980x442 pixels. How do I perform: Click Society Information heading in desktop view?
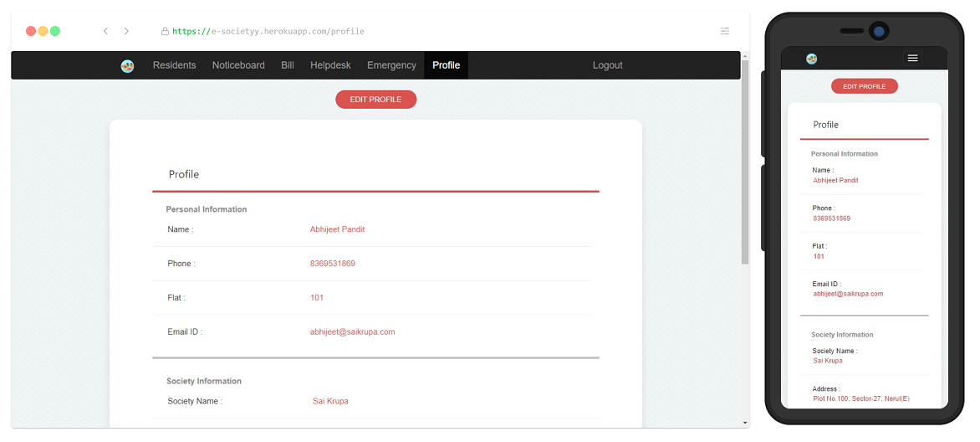click(x=204, y=381)
